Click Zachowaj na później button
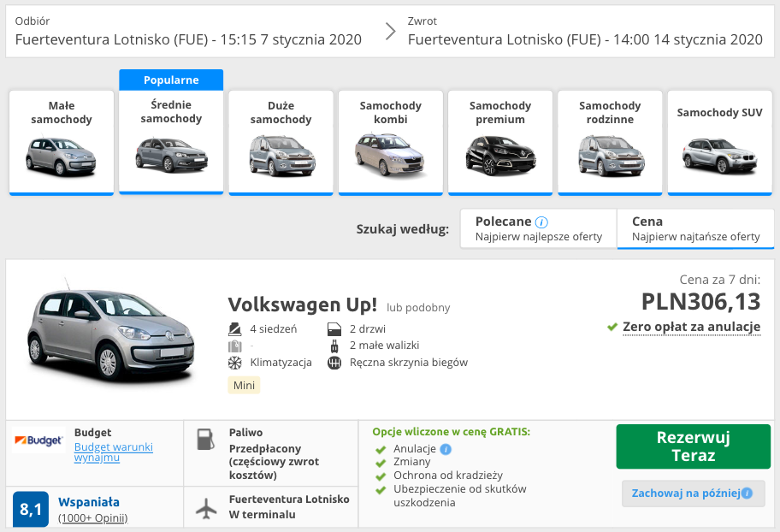This screenshot has width=780, height=532. (x=694, y=494)
